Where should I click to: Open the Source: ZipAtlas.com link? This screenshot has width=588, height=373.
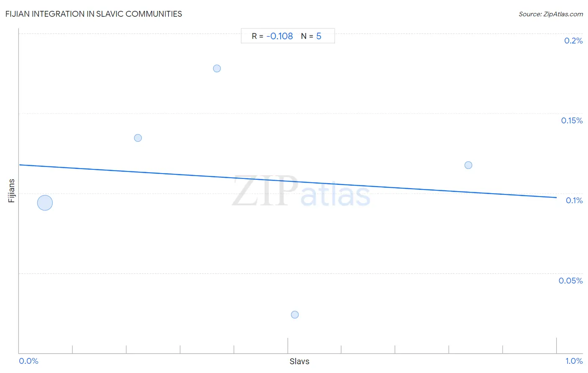click(x=551, y=14)
